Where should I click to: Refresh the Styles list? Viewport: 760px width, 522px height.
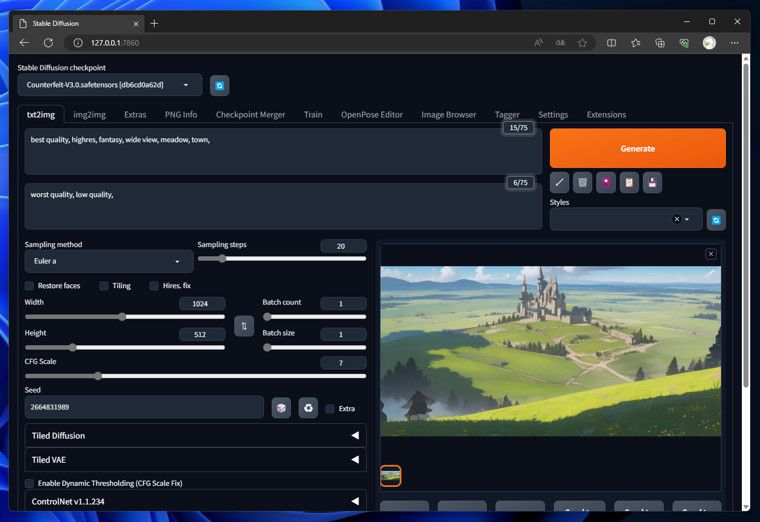coord(716,220)
